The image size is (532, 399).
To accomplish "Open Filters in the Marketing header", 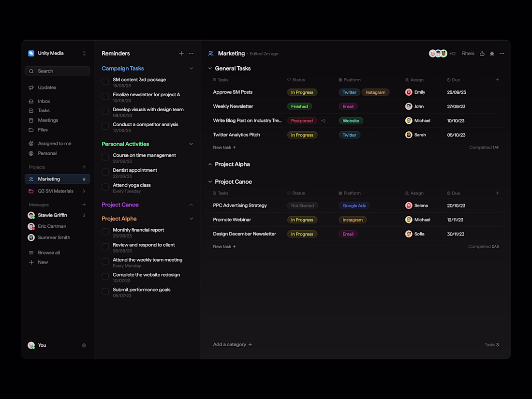I will tap(468, 54).
